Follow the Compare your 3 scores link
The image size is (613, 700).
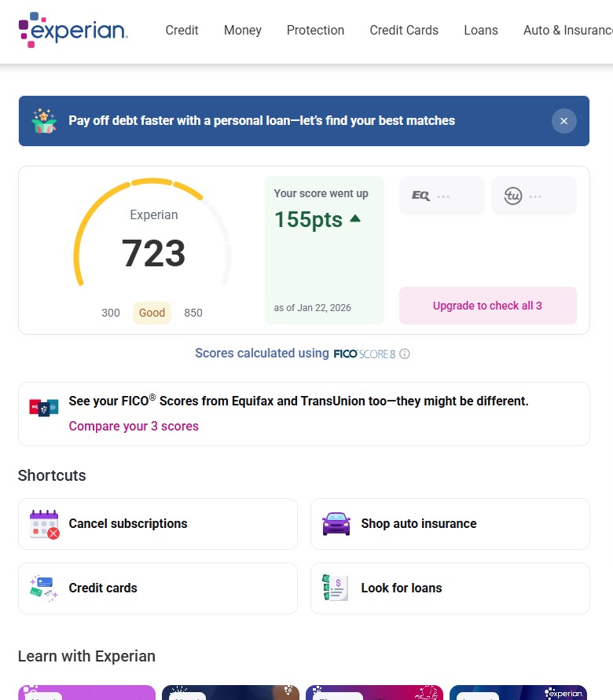click(134, 426)
